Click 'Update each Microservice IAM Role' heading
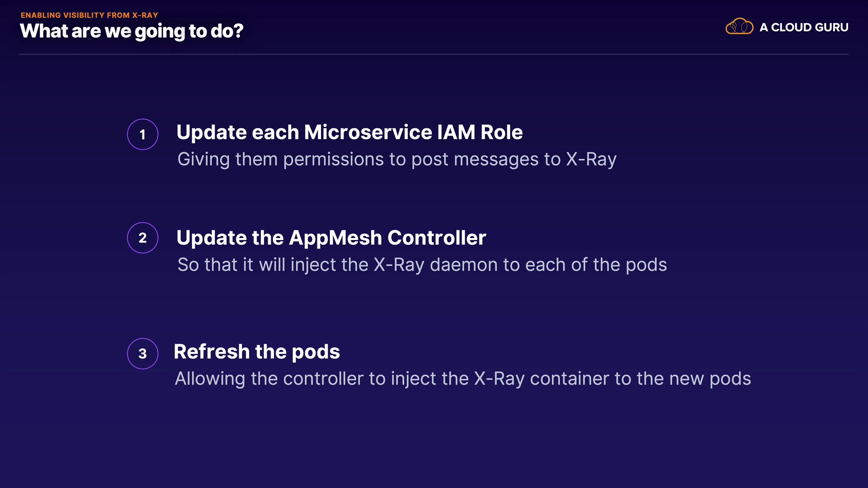Viewport: 868px width, 488px height. coord(349,132)
